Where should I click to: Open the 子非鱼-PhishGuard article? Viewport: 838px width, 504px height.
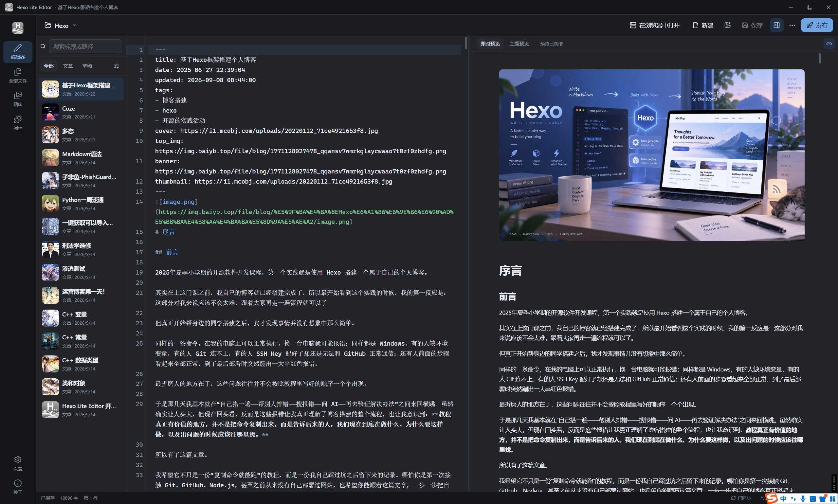click(x=81, y=181)
